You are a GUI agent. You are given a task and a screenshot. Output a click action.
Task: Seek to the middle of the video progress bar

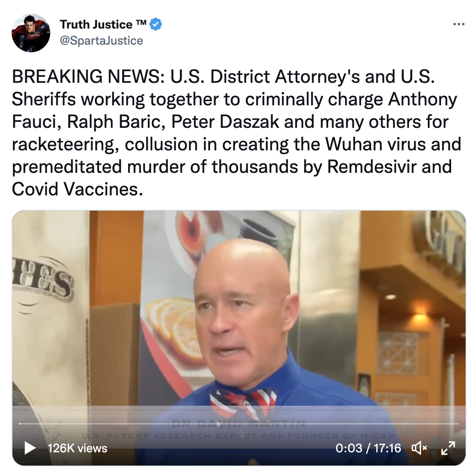(239, 423)
